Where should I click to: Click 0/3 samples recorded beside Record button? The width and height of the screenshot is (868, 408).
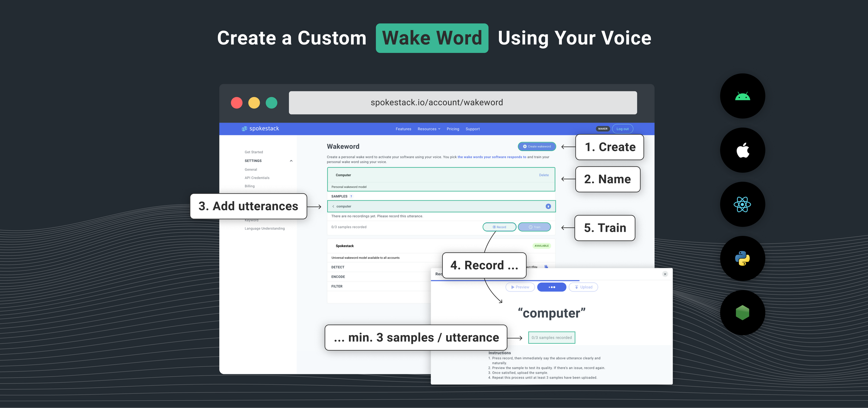tap(349, 227)
